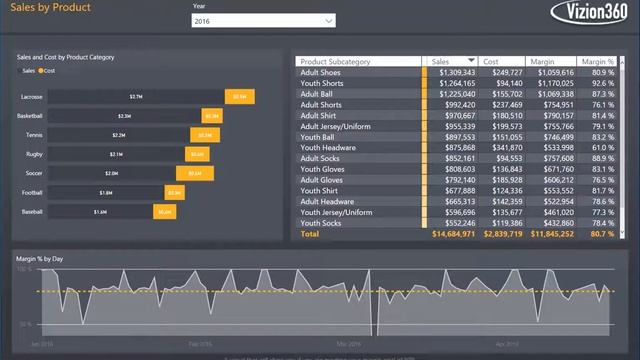Click the margin percent 92.6 %

click(603, 83)
